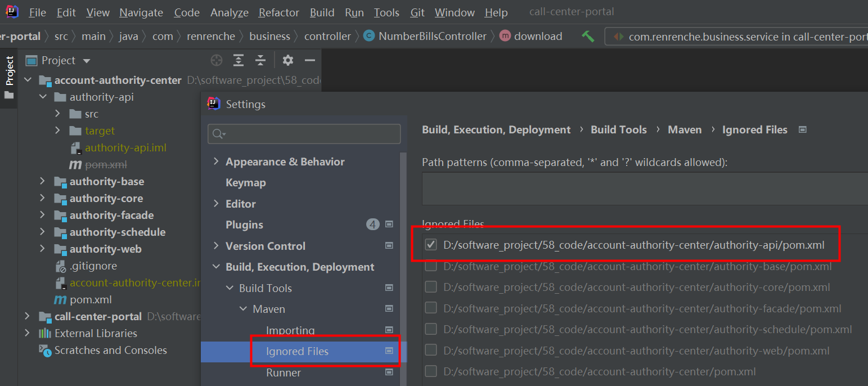Select Keymap in settings list

pos(246,183)
